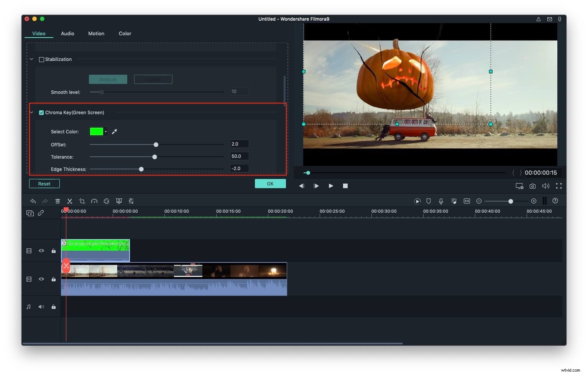The image size is (588, 374).
Task: Switch to the Audio tab
Action: pos(67,33)
